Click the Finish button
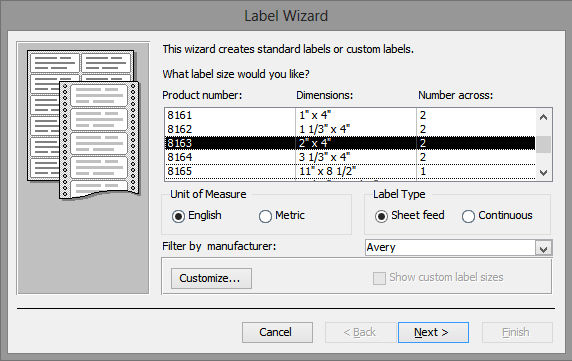572x361 pixels. (517, 332)
